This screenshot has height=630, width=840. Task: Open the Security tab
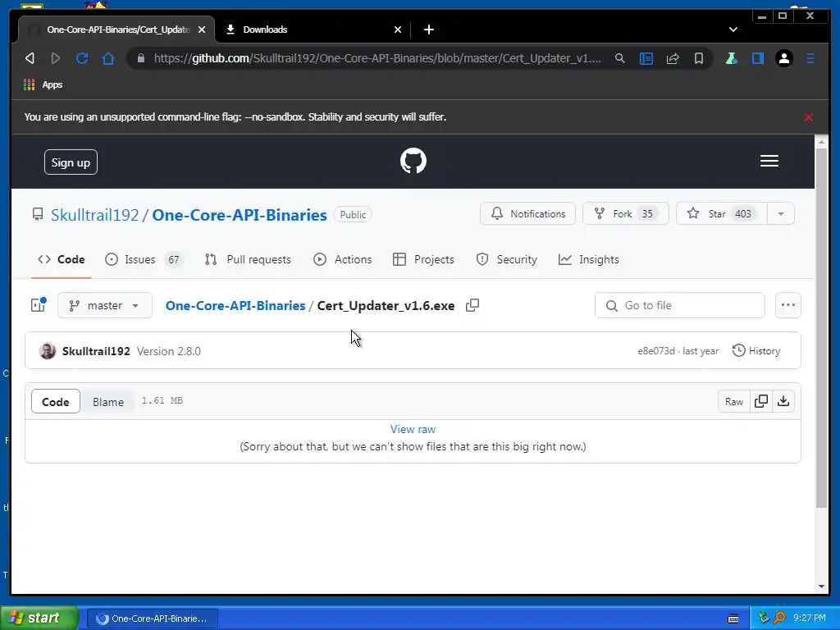point(507,259)
